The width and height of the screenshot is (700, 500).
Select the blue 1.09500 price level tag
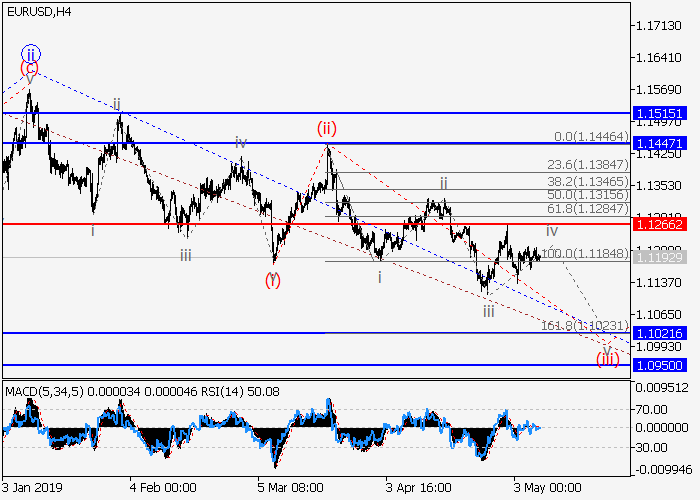(x=661, y=365)
